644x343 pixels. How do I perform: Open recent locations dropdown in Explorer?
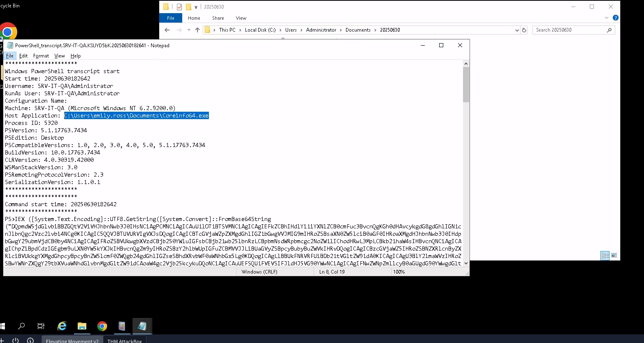point(189,30)
